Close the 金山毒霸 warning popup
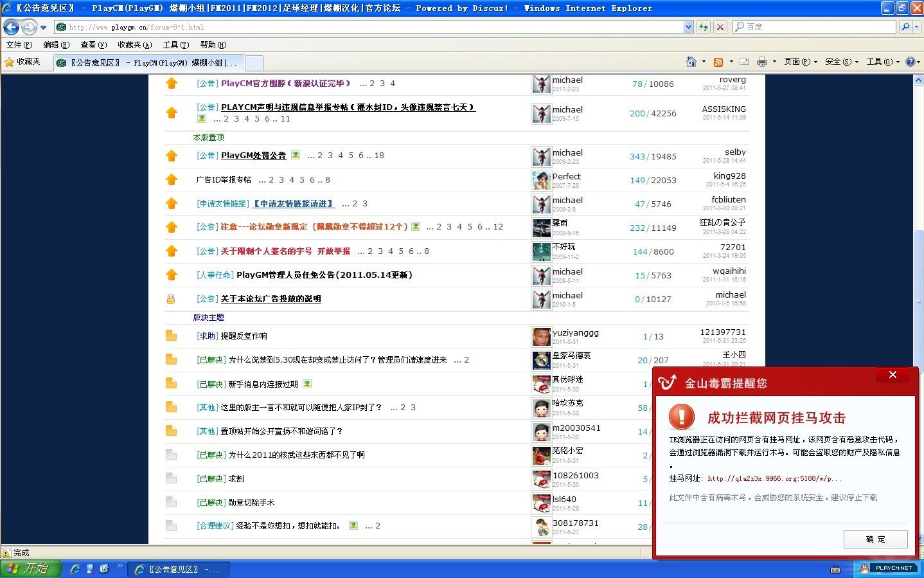924x578 pixels. (892, 375)
